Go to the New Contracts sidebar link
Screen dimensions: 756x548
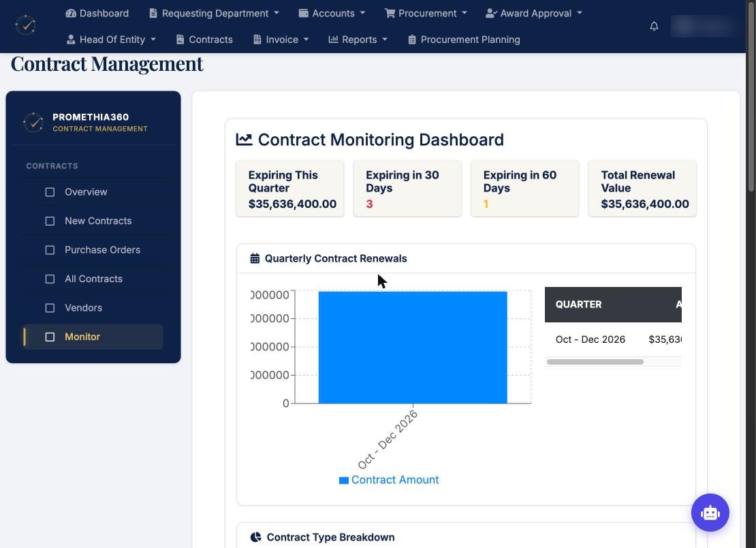point(98,221)
